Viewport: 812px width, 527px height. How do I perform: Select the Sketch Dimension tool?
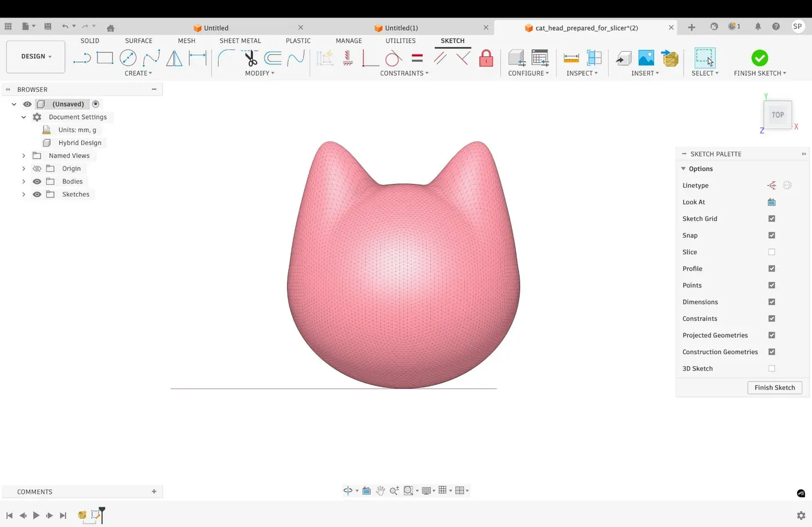point(198,58)
